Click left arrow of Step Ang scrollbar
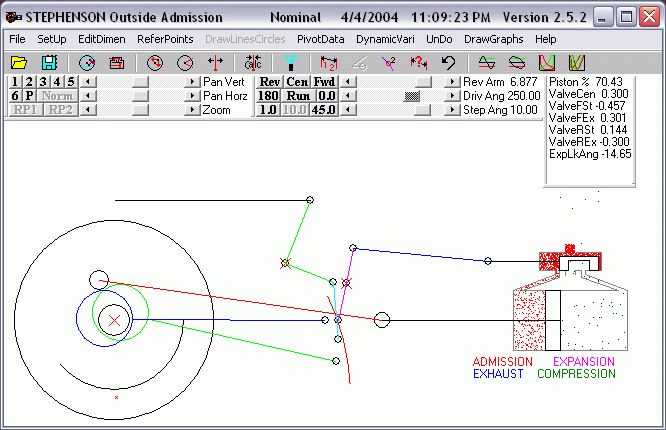This screenshot has width=666, height=430. [x=349, y=110]
